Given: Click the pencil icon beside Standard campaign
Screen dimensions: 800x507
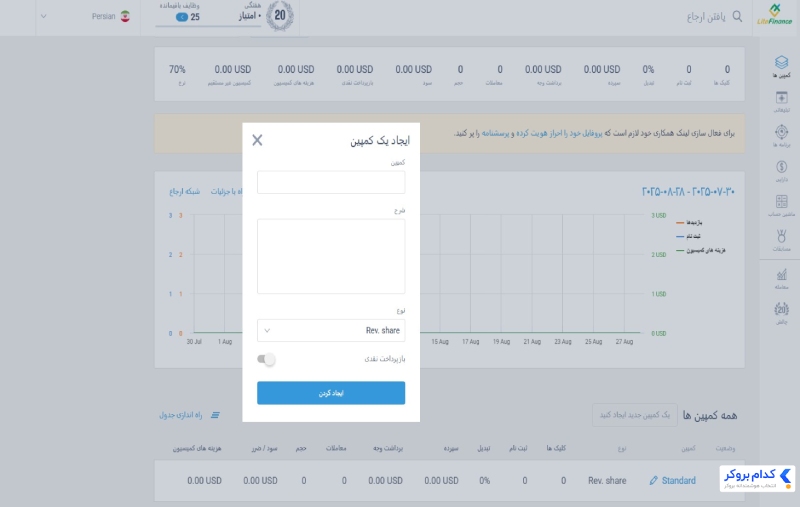Looking at the screenshot, I should 653,480.
